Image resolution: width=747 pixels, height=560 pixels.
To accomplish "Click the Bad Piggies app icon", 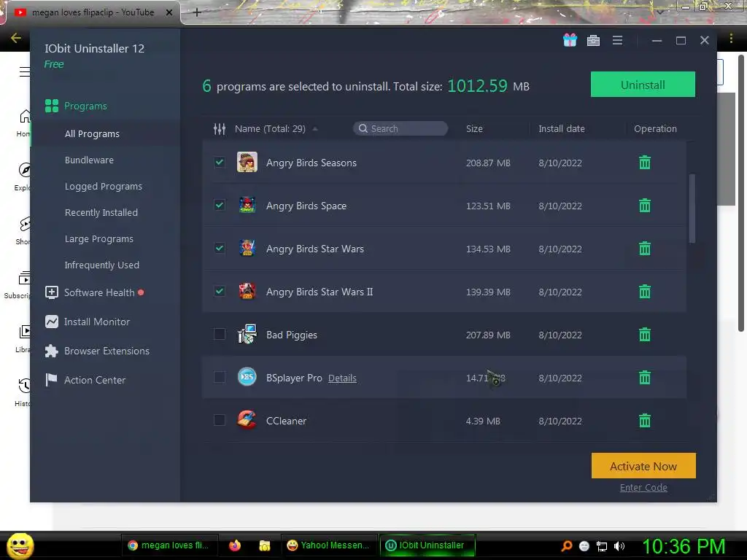I will click(x=247, y=334).
